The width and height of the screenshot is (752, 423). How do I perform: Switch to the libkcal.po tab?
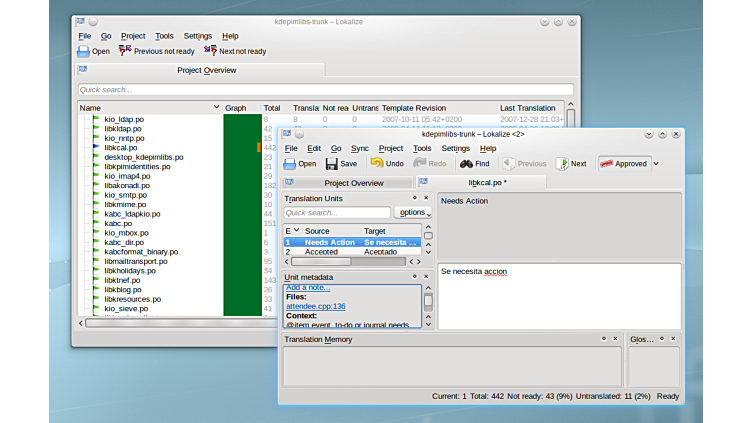tap(487, 183)
